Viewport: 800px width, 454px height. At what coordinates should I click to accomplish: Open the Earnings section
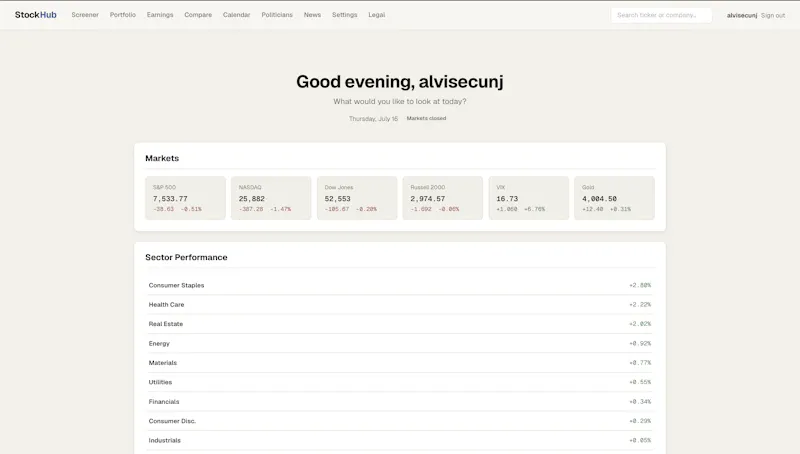[x=160, y=15]
